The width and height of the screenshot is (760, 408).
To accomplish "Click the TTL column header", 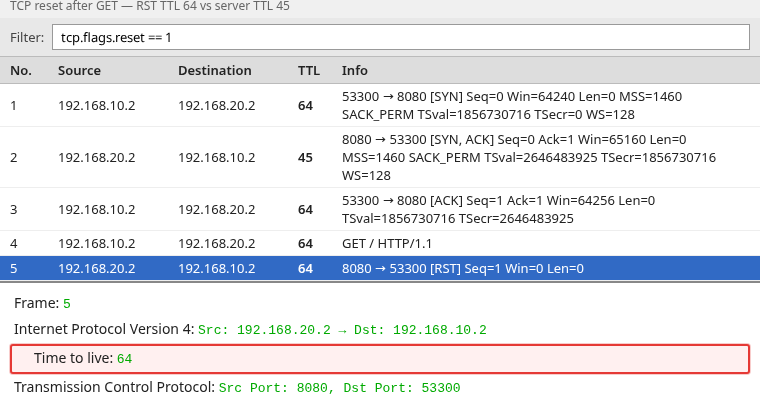I will [309, 71].
